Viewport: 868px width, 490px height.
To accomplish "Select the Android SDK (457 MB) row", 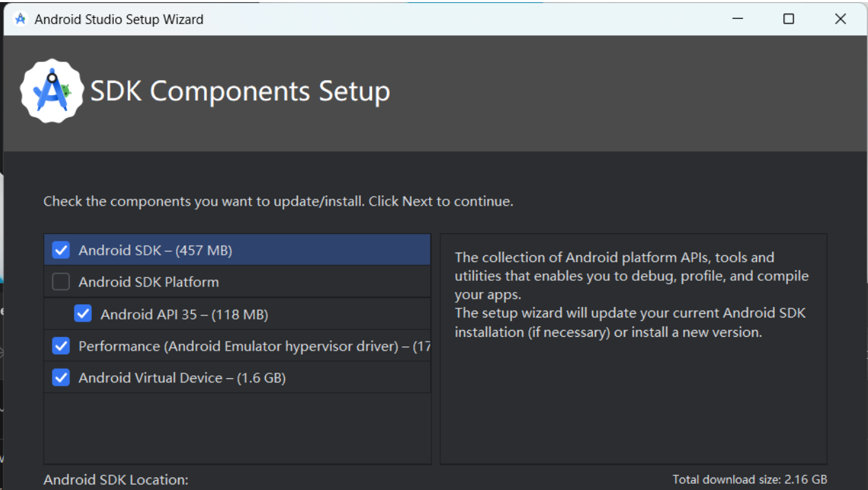I will (237, 250).
